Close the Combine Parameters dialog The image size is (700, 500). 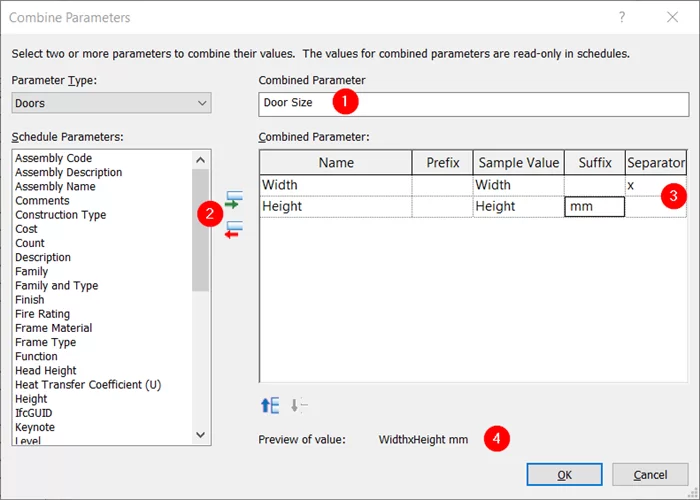click(671, 18)
